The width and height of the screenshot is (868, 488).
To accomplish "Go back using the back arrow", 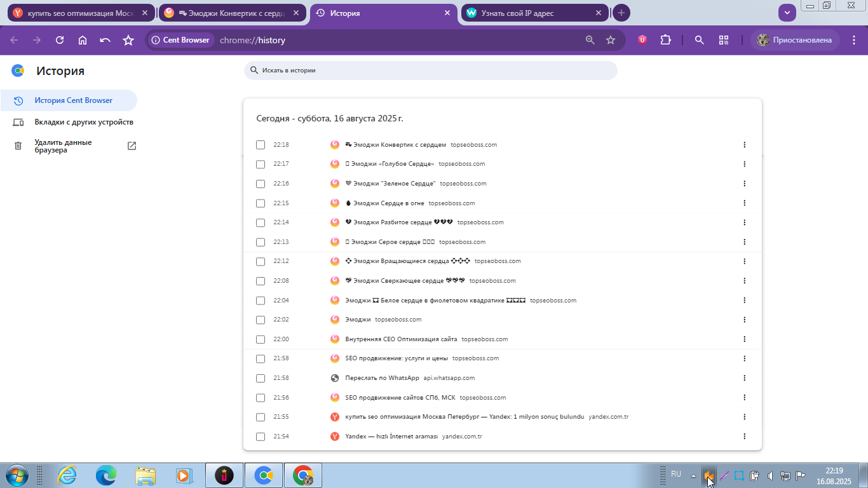I will point(14,40).
